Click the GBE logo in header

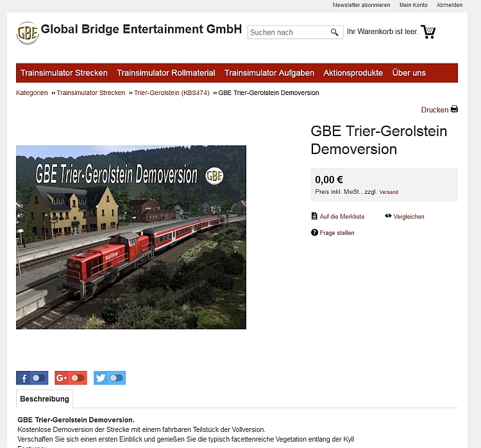pyautogui.click(x=28, y=33)
